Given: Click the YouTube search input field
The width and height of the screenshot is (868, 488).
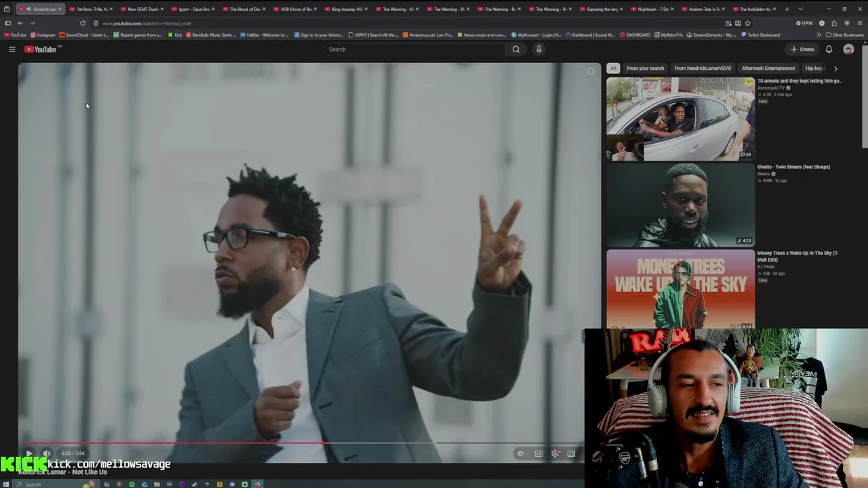Looking at the screenshot, I should click(414, 49).
